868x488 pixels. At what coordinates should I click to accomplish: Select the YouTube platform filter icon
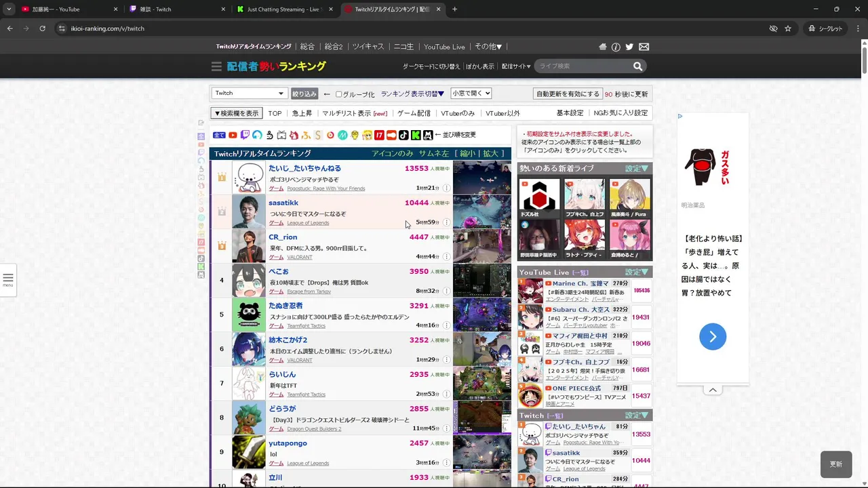click(233, 135)
